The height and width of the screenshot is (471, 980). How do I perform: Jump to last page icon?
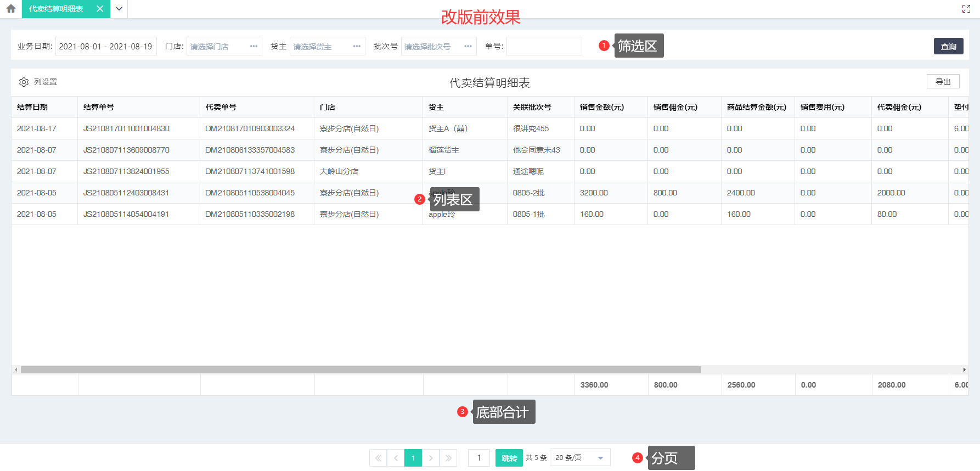448,458
